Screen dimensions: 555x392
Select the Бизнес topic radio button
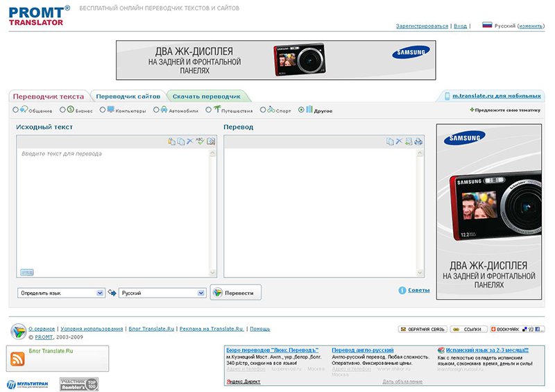point(62,110)
